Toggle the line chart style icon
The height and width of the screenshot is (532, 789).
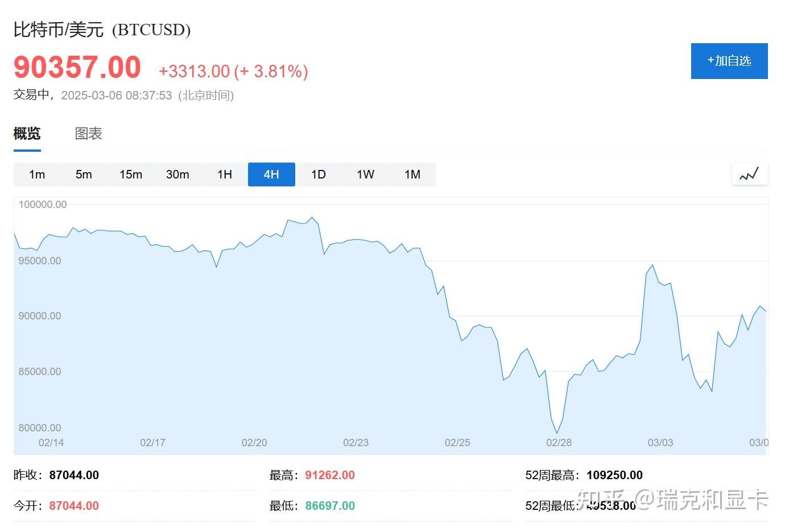pos(749,174)
